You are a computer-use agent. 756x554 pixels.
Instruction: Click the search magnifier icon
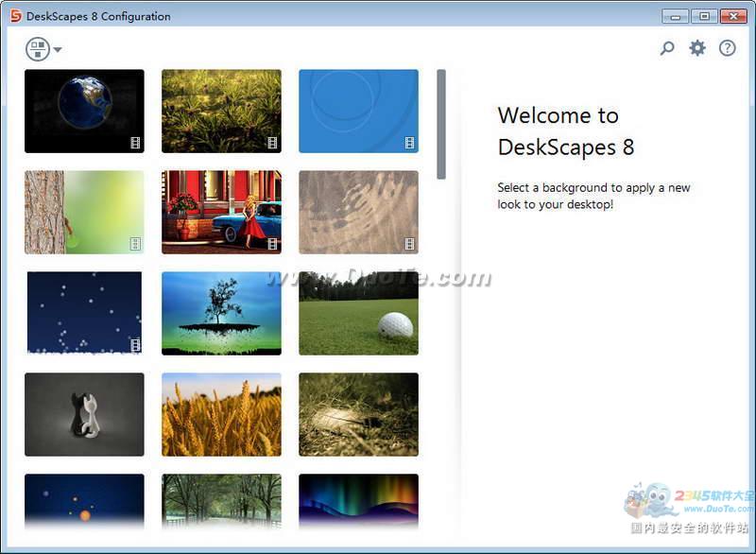click(667, 47)
